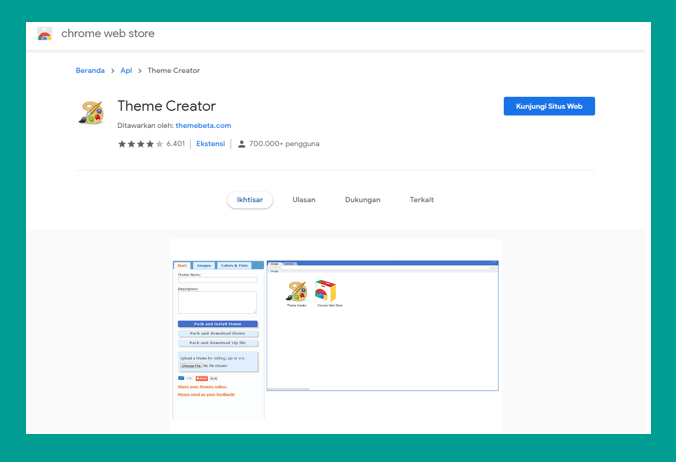Viewport: 676px width, 462px height.
Task: Click the Kunjungi Situs Web button
Action: [x=549, y=106]
